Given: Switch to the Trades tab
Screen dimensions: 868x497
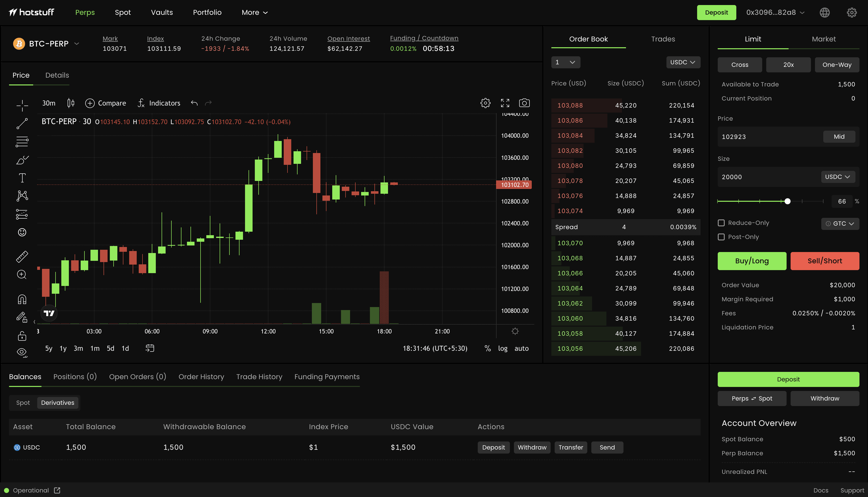Looking at the screenshot, I should click(662, 39).
